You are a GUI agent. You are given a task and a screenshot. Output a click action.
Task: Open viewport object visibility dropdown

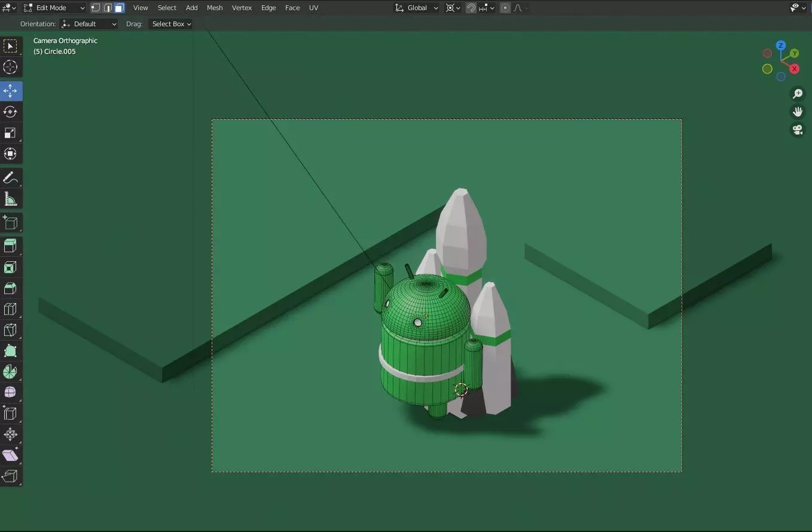[798, 8]
